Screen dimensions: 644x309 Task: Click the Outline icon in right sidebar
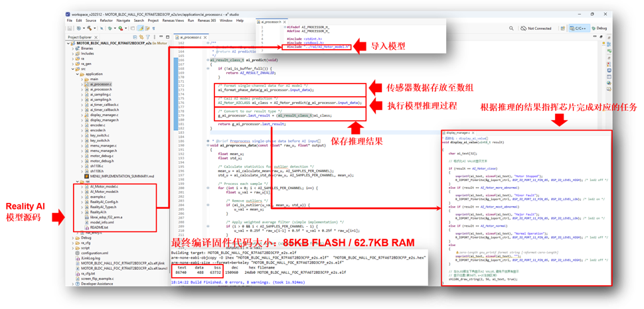[609, 44]
